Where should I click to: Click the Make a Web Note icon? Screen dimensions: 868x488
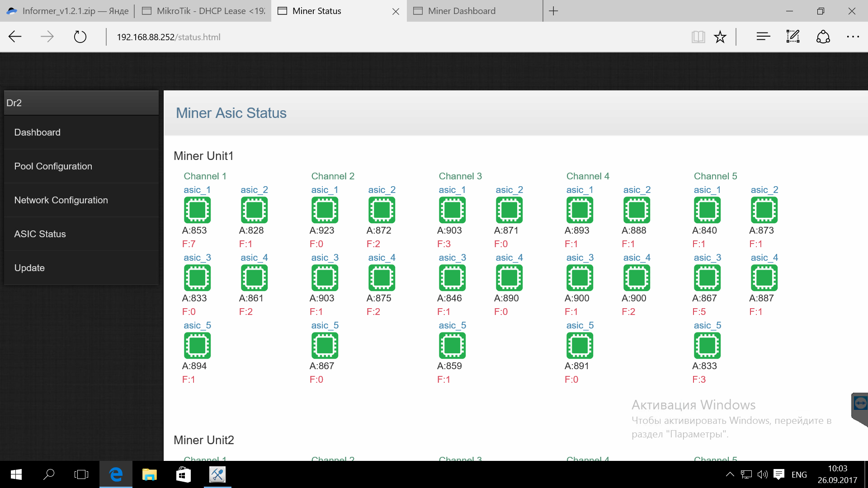point(793,37)
